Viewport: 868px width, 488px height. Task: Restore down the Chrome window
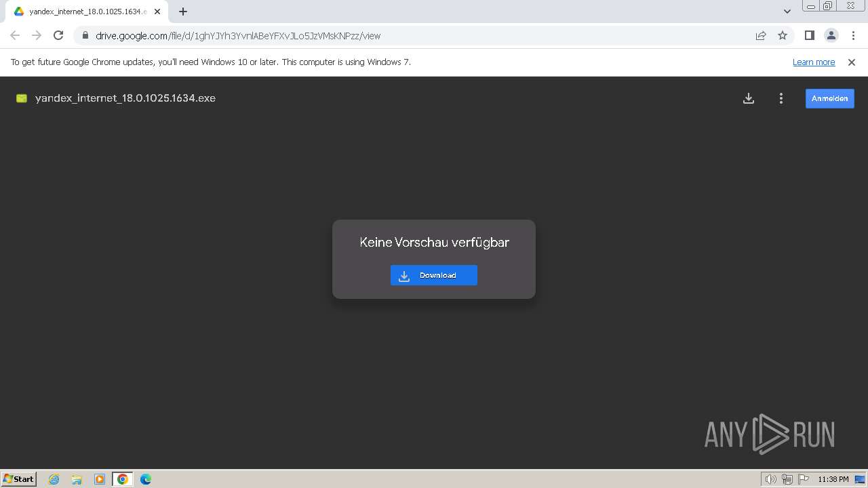tap(828, 5)
